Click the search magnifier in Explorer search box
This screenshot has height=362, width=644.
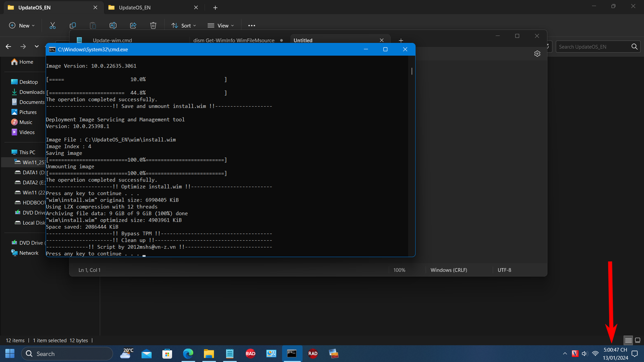[x=634, y=47]
